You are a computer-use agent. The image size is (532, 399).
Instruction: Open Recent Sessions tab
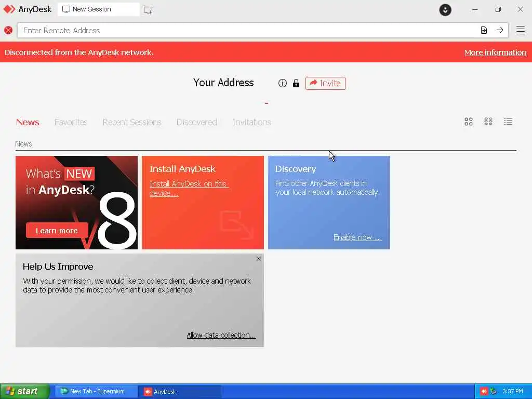(132, 122)
